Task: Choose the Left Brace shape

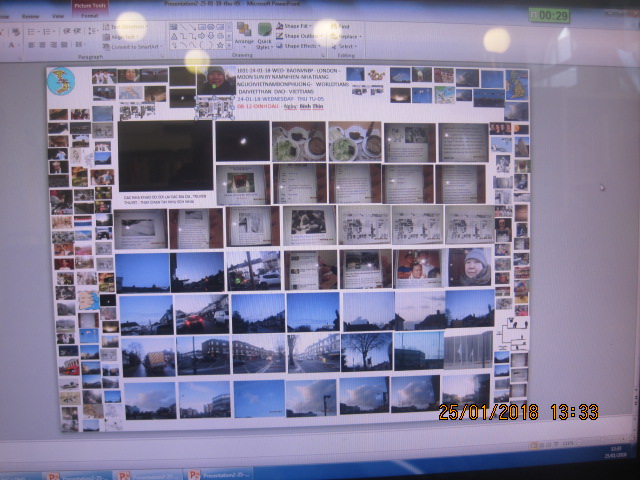Action: [202, 45]
